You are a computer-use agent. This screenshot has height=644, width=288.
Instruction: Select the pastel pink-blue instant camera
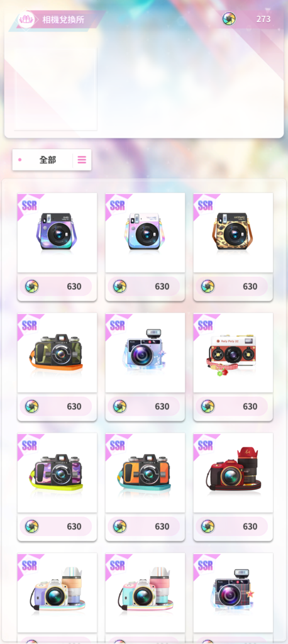point(145,233)
